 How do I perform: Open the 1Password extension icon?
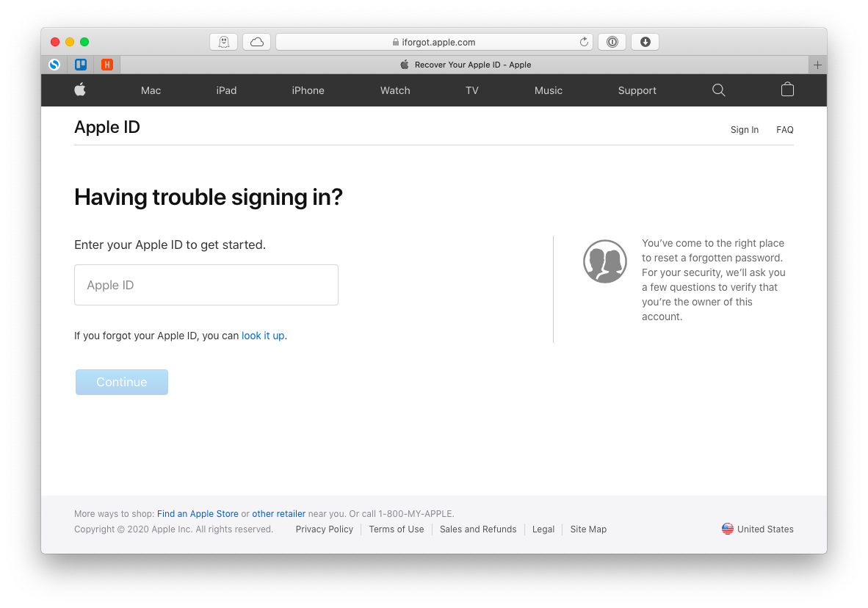[612, 42]
